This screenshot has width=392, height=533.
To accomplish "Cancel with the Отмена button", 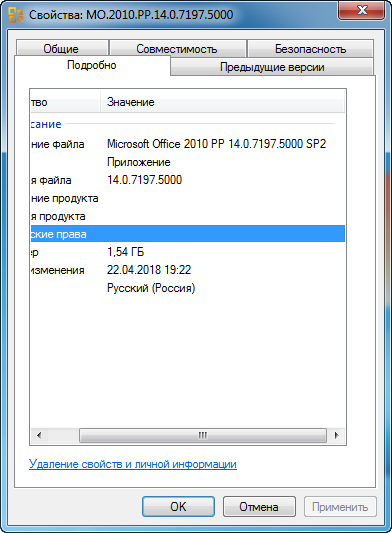I will pos(259,507).
